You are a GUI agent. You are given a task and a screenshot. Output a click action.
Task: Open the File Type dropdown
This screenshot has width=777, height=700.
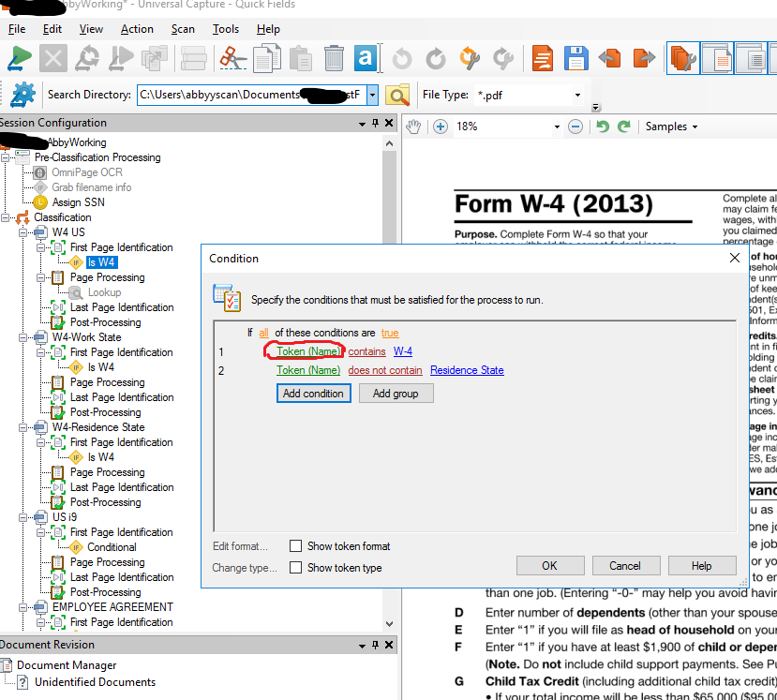[576, 95]
